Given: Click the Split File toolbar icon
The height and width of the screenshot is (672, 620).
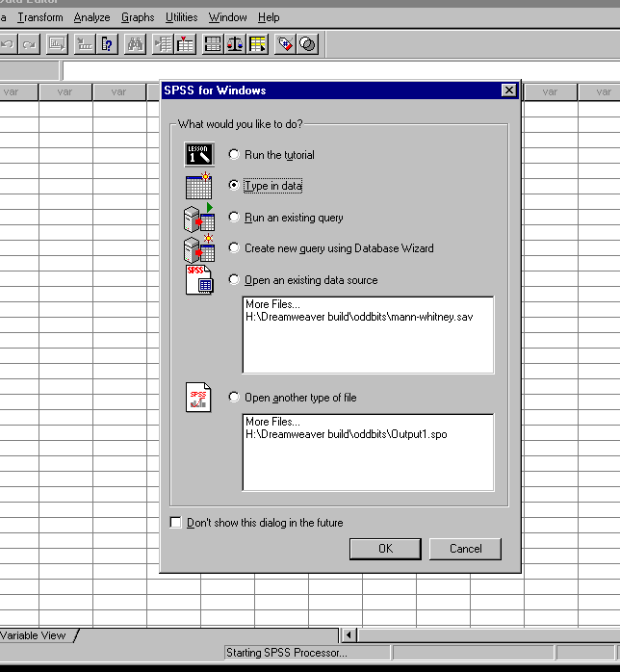Looking at the screenshot, I should pos(213,44).
